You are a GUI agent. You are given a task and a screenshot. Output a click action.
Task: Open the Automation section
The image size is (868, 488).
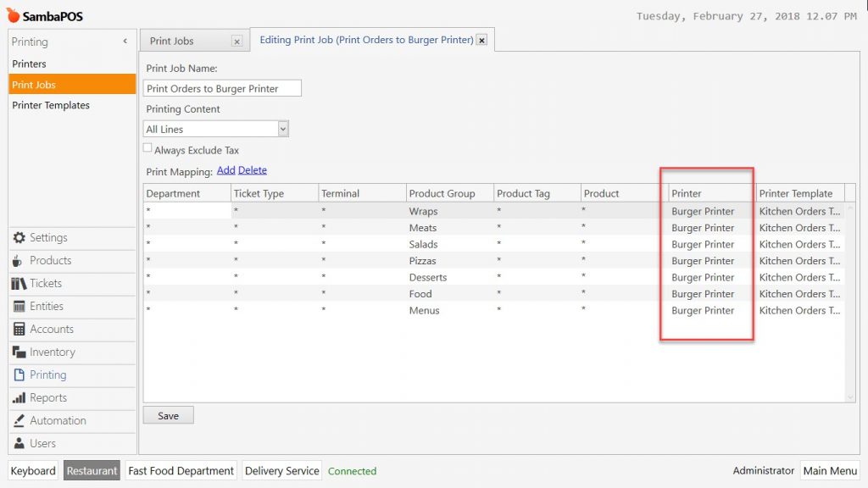(x=58, y=420)
